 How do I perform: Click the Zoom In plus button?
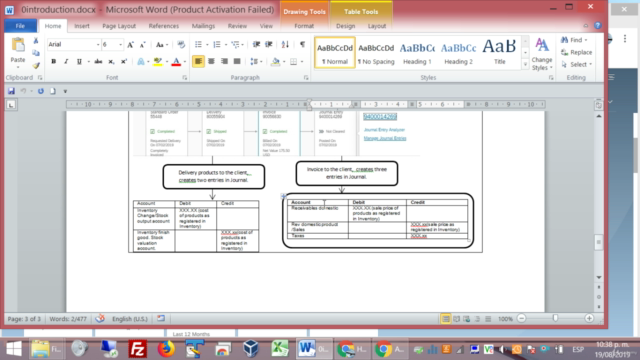coord(589,318)
